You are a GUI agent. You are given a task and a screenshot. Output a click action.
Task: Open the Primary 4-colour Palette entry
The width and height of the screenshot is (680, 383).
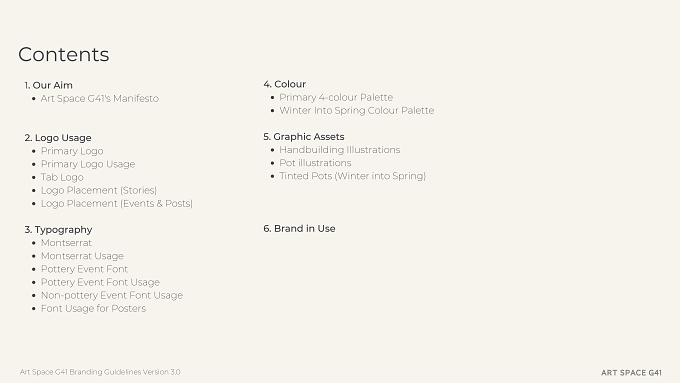point(336,98)
